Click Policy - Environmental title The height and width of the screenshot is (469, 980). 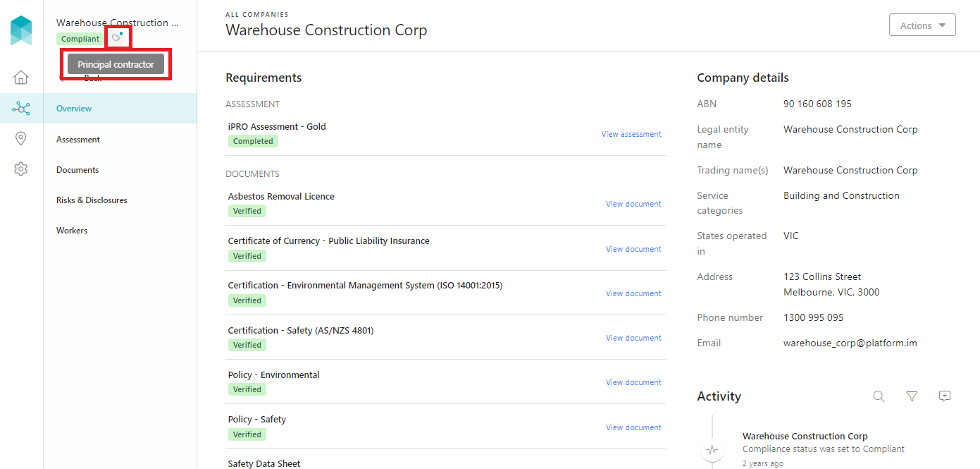tap(273, 374)
